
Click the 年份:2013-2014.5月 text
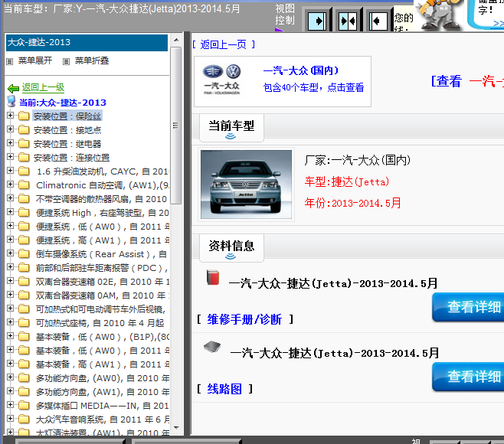pos(352,203)
